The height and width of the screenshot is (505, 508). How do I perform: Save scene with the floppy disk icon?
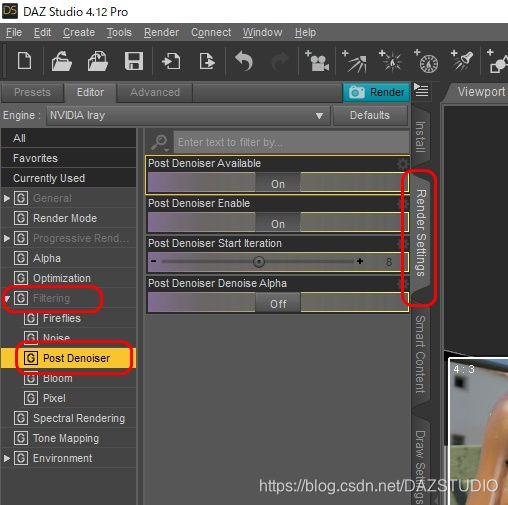(x=134, y=61)
